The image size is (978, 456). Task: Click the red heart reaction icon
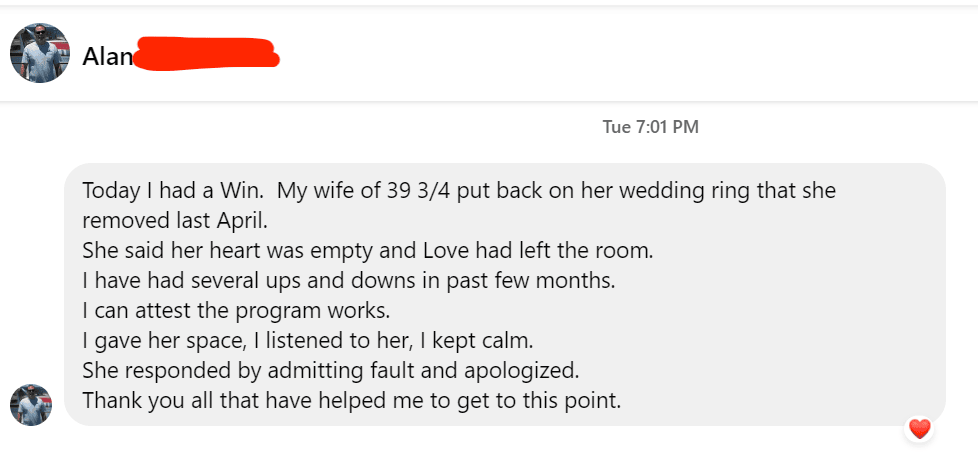[919, 429]
